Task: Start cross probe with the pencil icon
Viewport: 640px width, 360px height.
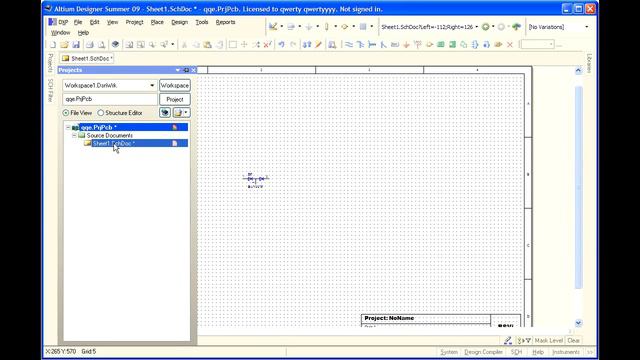Action: coord(318,44)
